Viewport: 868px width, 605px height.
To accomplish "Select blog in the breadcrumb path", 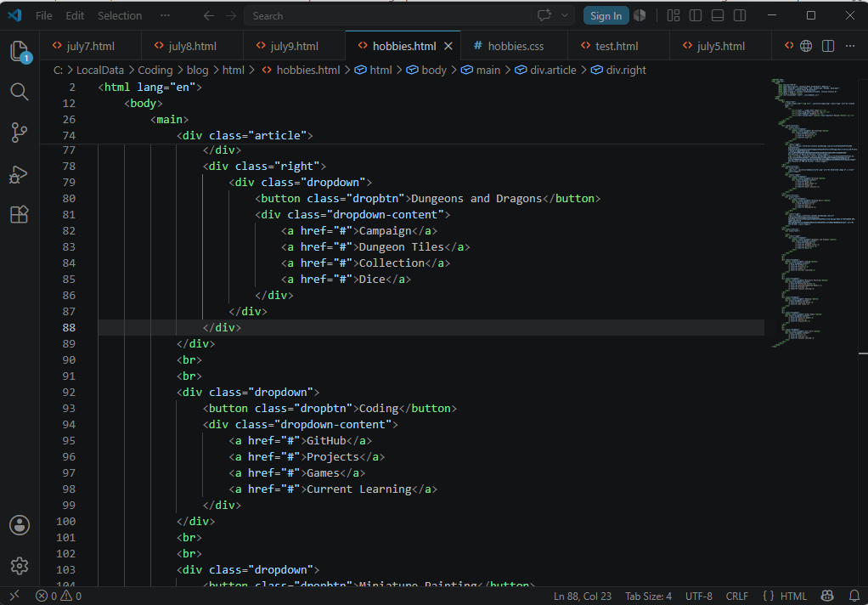I will point(198,71).
